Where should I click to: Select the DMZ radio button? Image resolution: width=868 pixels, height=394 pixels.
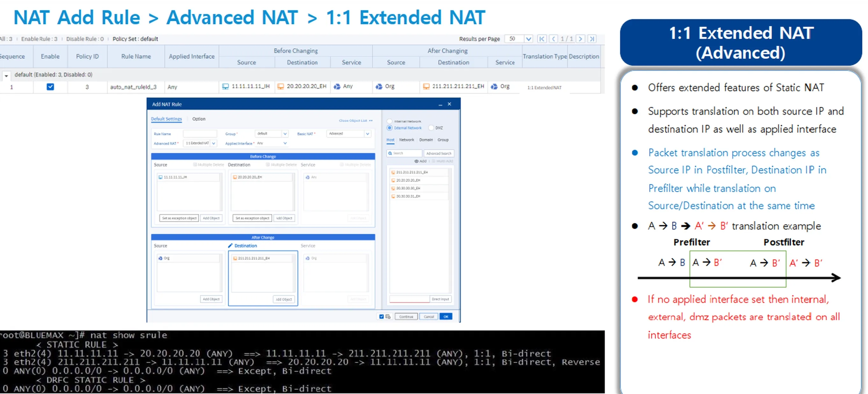pyautogui.click(x=431, y=128)
